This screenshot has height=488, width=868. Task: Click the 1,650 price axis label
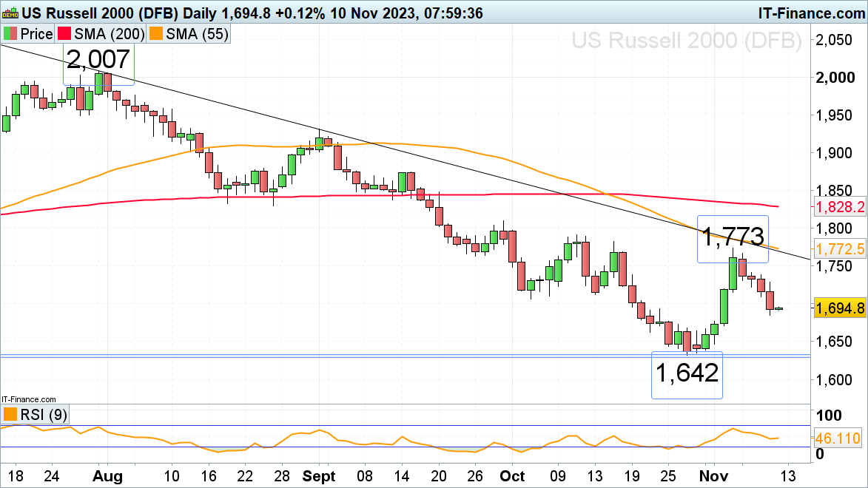(x=834, y=342)
